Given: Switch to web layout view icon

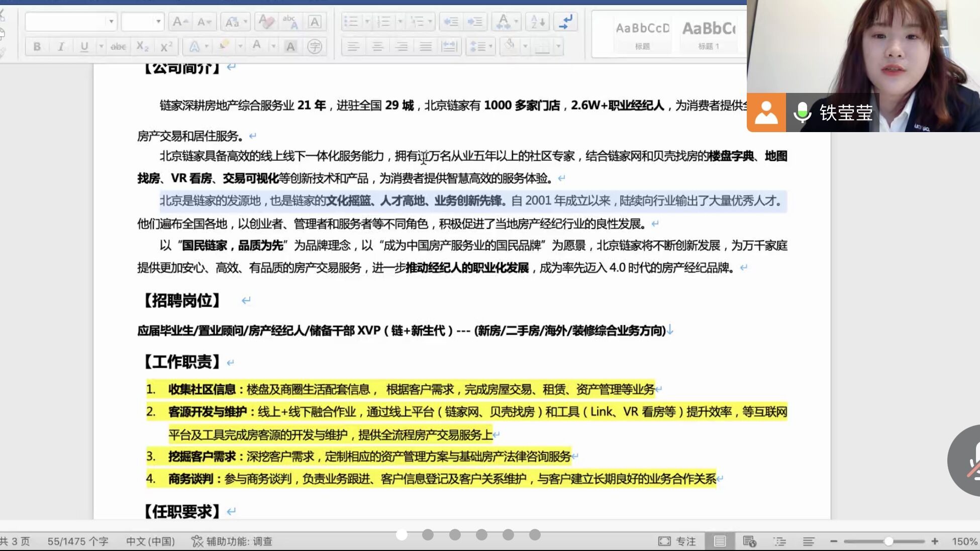Looking at the screenshot, I should click(749, 541).
